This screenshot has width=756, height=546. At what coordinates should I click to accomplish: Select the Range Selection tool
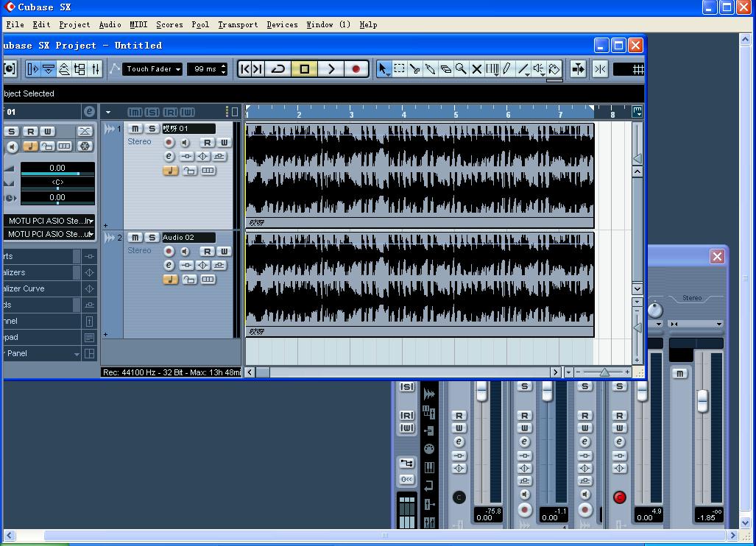pos(399,69)
